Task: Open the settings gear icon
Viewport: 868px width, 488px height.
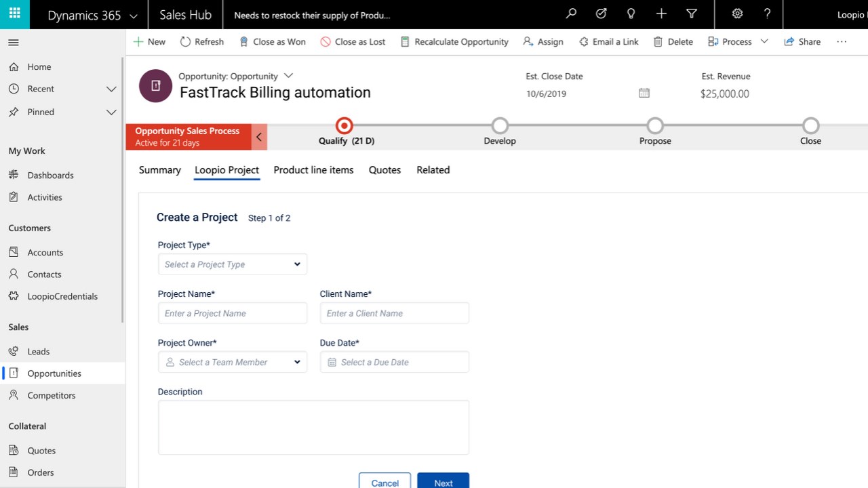Action: click(738, 14)
